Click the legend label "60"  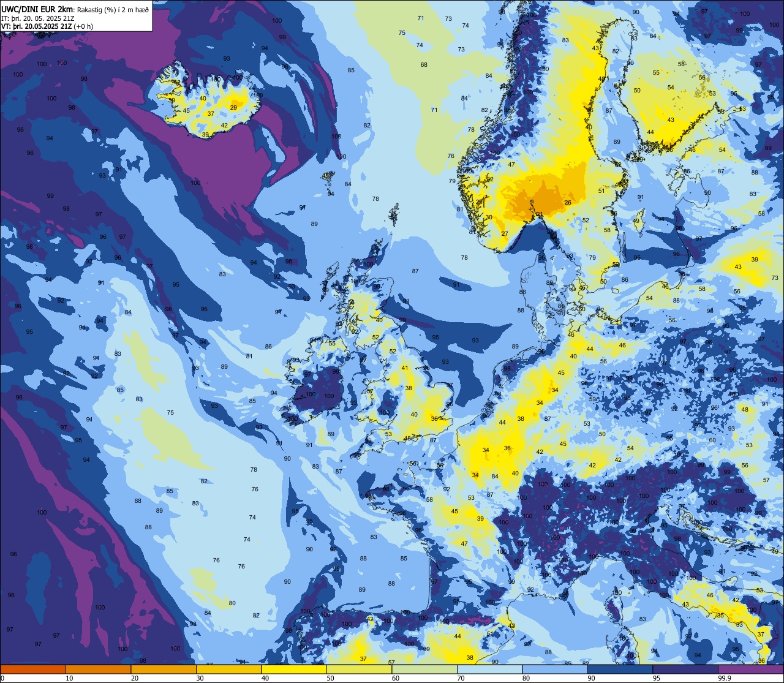click(x=396, y=678)
